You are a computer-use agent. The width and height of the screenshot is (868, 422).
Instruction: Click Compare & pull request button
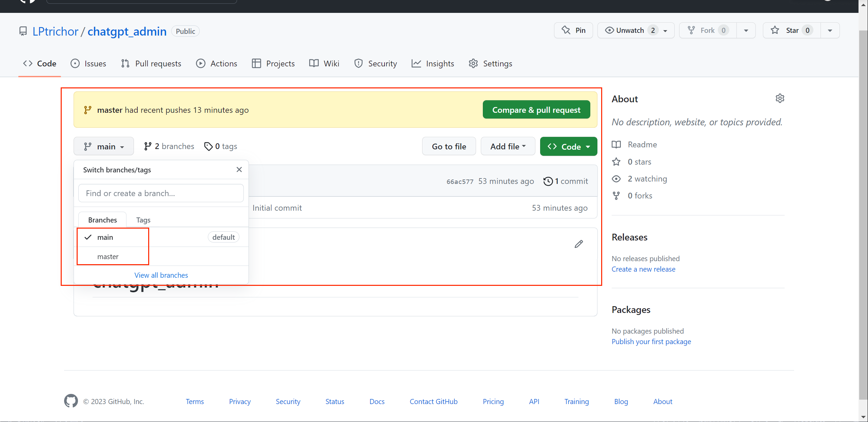coord(536,110)
